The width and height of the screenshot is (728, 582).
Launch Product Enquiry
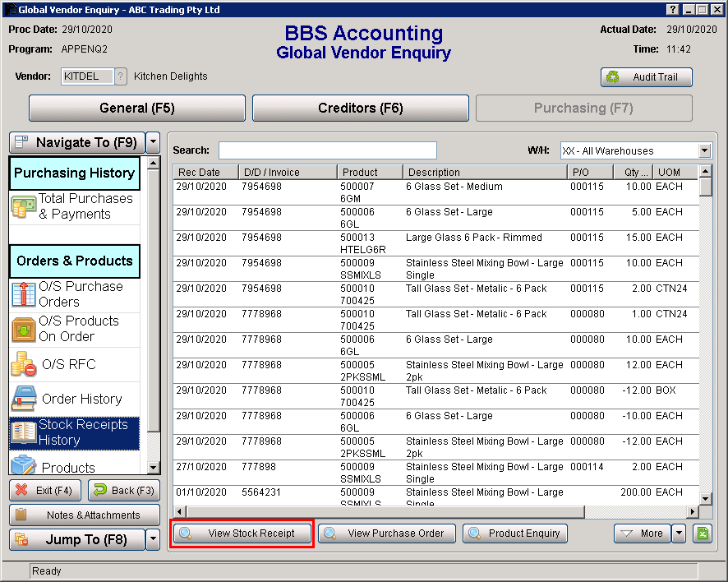click(x=515, y=533)
